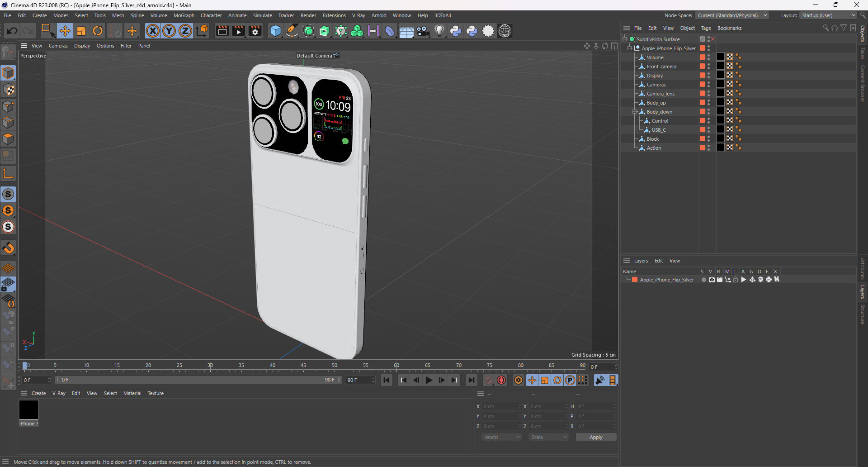Toggle layer solo dot for Apple_iPhone_Flip_Silver

click(x=704, y=280)
